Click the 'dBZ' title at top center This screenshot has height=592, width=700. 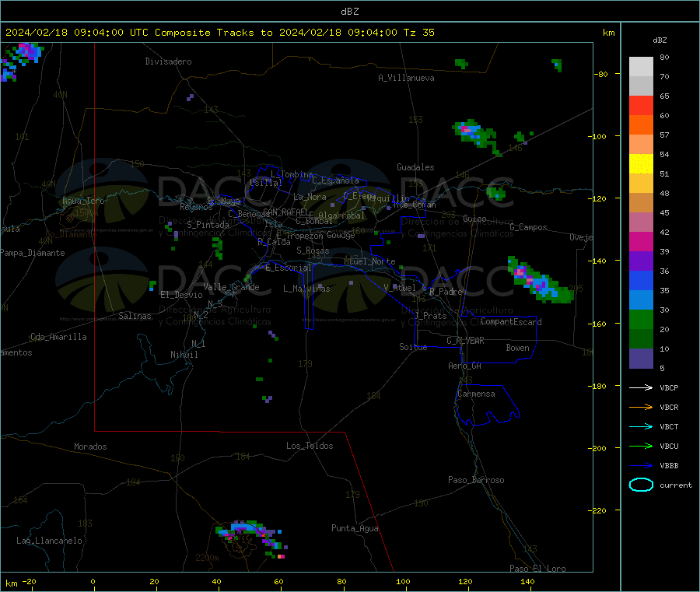[349, 12]
